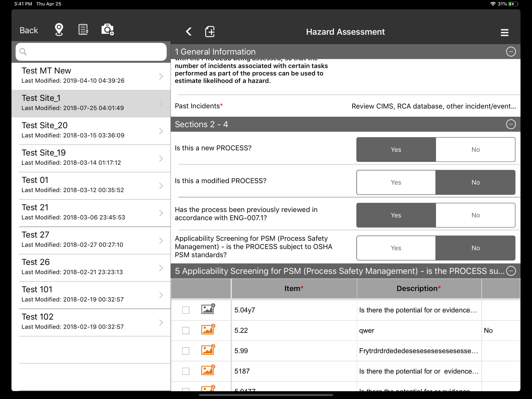Image resolution: width=532 pixels, height=399 pixels.
Task: Open the Test Site_20 record
Action: [x=91, y=130]
